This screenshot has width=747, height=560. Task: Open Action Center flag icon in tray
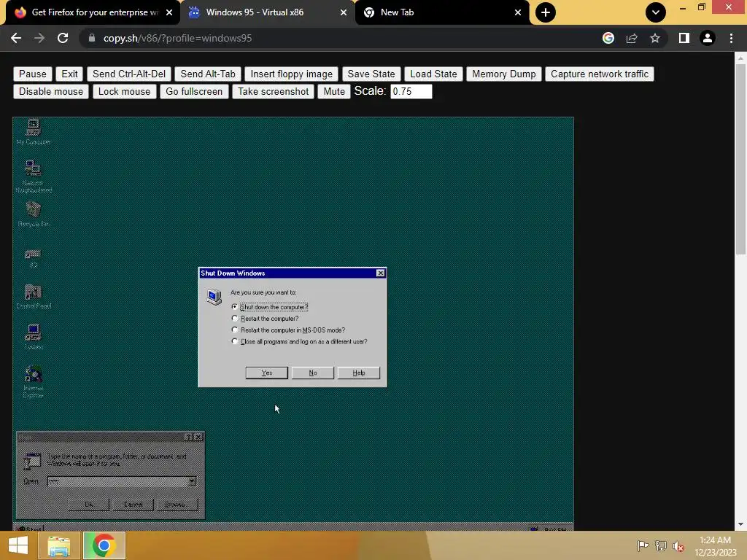[643, 546]
